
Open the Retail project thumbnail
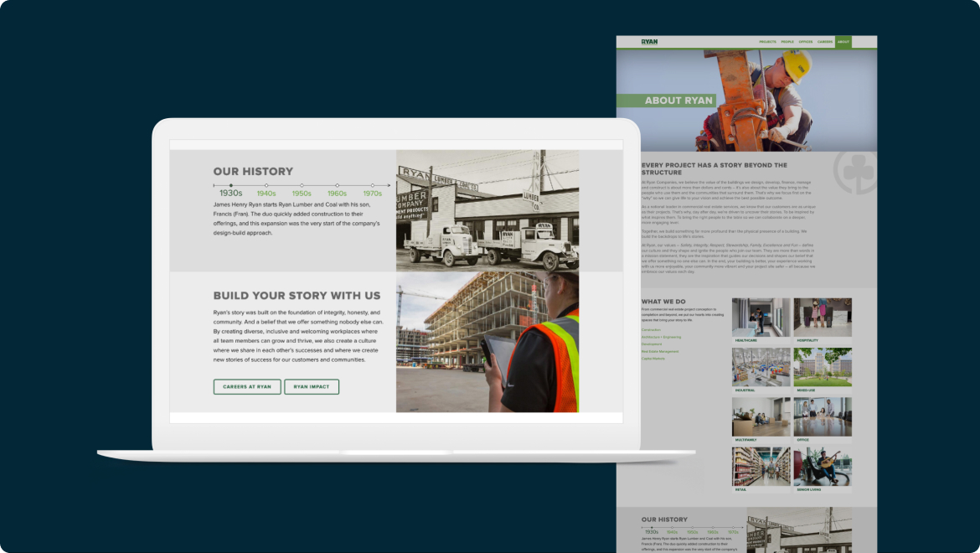point(761,470)
